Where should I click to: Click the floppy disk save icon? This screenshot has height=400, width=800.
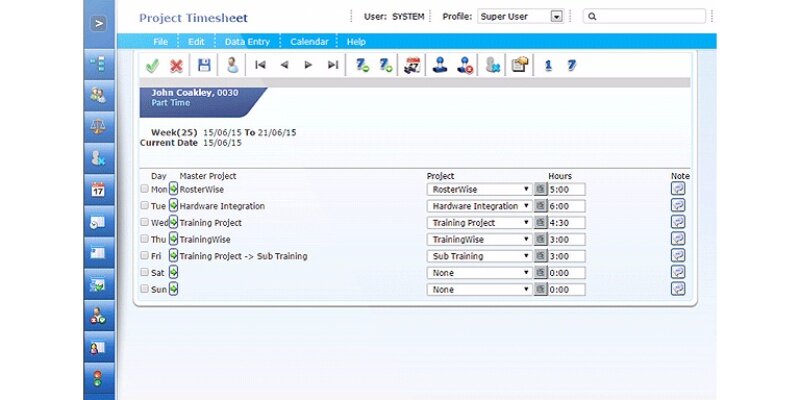point(204,65)
